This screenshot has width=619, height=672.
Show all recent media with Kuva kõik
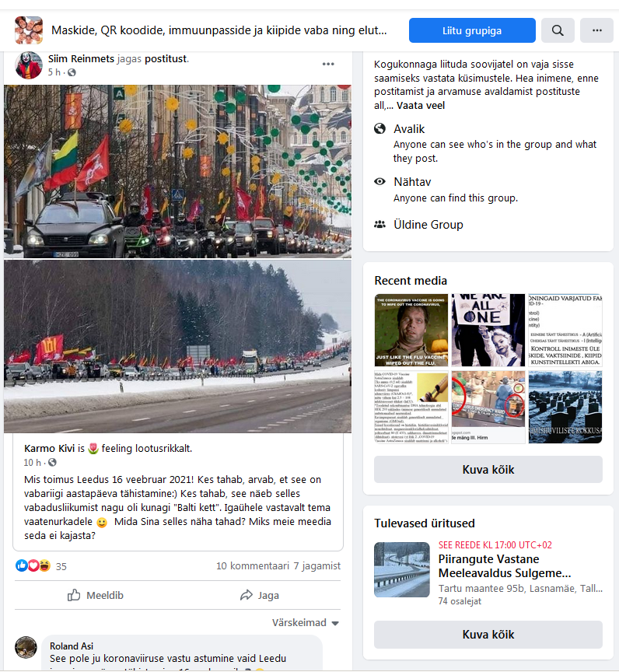[488, 469]
